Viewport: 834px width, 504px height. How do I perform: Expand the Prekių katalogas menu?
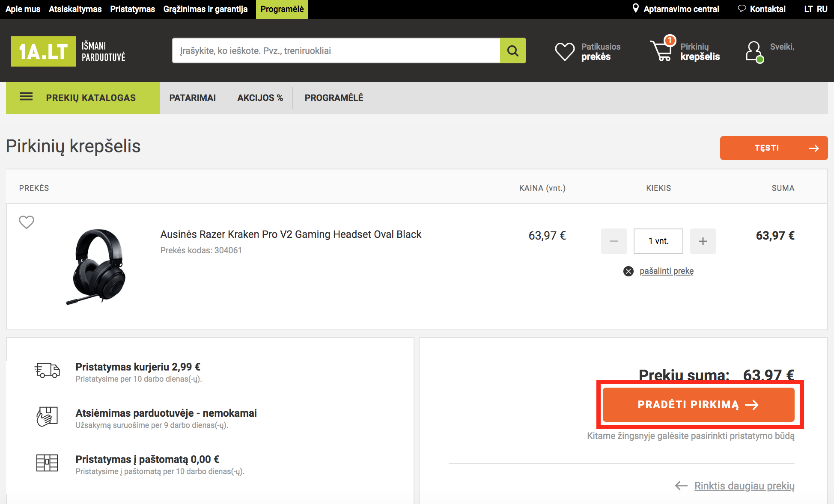point(83,98)
